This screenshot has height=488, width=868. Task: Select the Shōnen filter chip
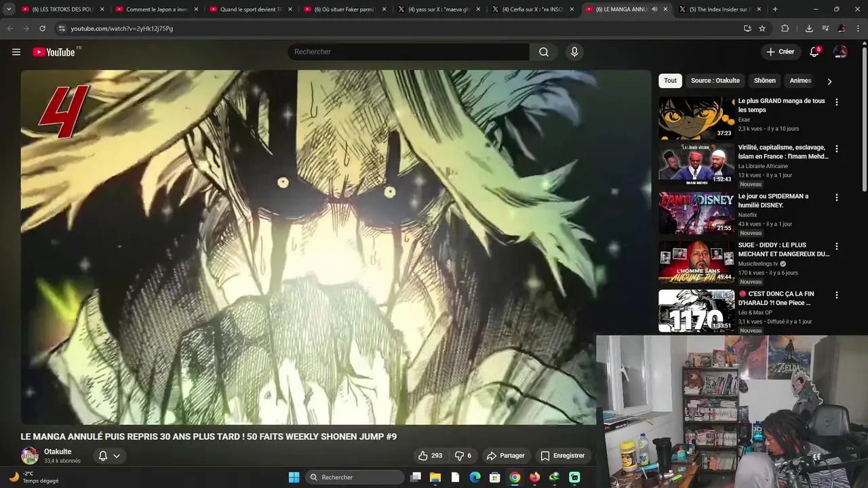coord(764,81)
